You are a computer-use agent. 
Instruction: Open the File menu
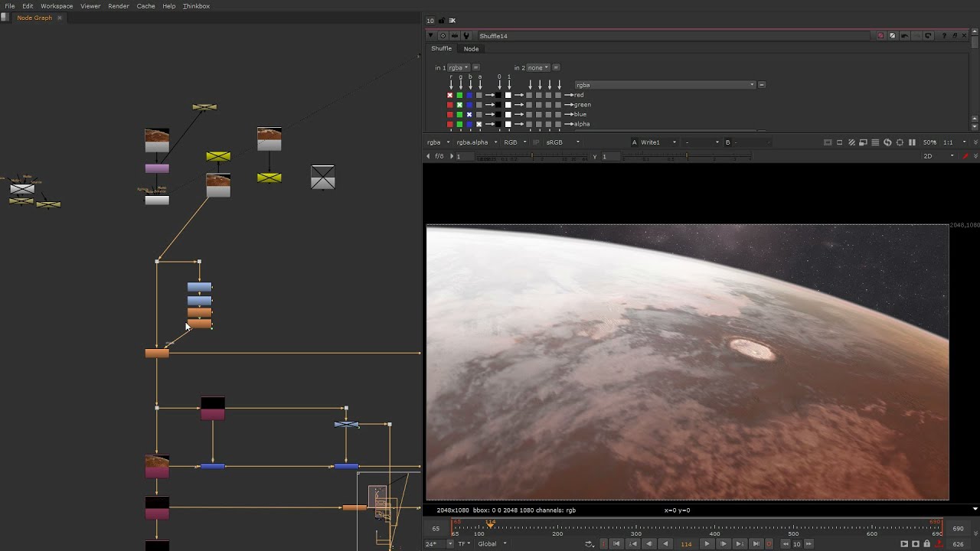click(x=10, y=6)
